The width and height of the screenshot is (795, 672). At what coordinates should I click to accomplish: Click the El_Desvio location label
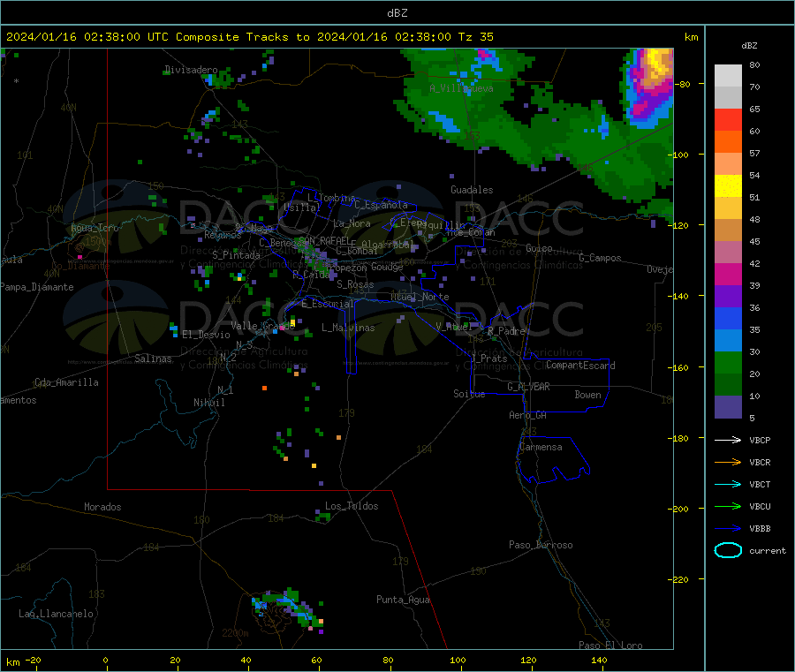[206, 335]
